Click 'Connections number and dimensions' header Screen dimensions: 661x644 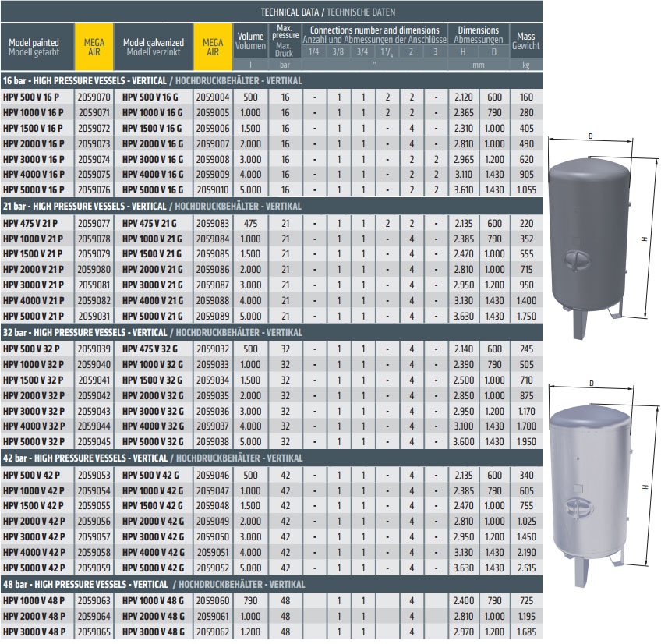374,30
